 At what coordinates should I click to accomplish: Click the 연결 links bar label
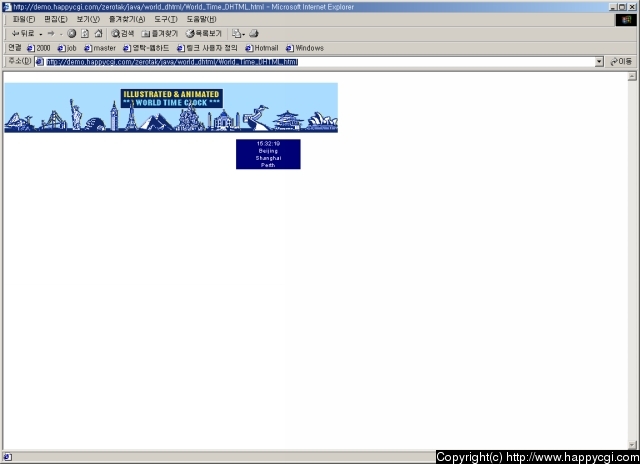pos(15,48)
